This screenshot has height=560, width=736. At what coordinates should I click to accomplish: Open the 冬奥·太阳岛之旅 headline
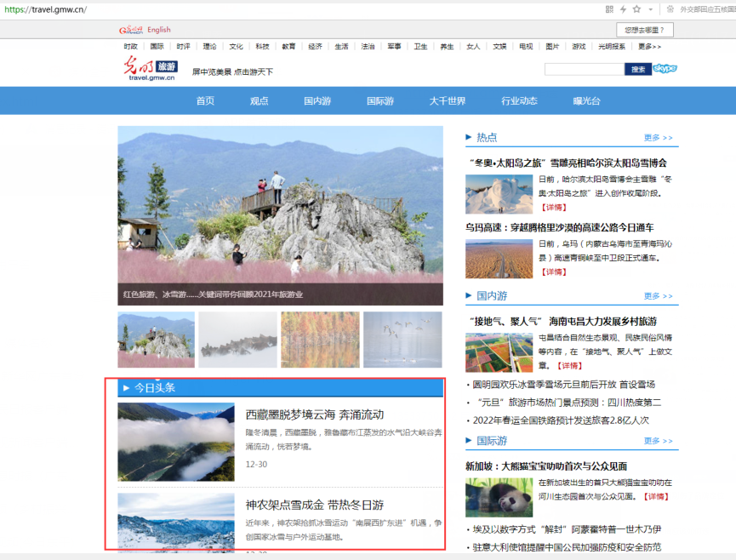pyautogui.click(x=568, y=163)
